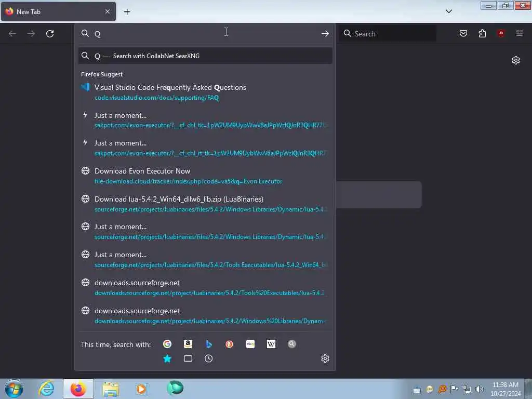The image size is (532, 399).
Task: Personalize New Tab with gear icon
Action: (x=516, y=60)
